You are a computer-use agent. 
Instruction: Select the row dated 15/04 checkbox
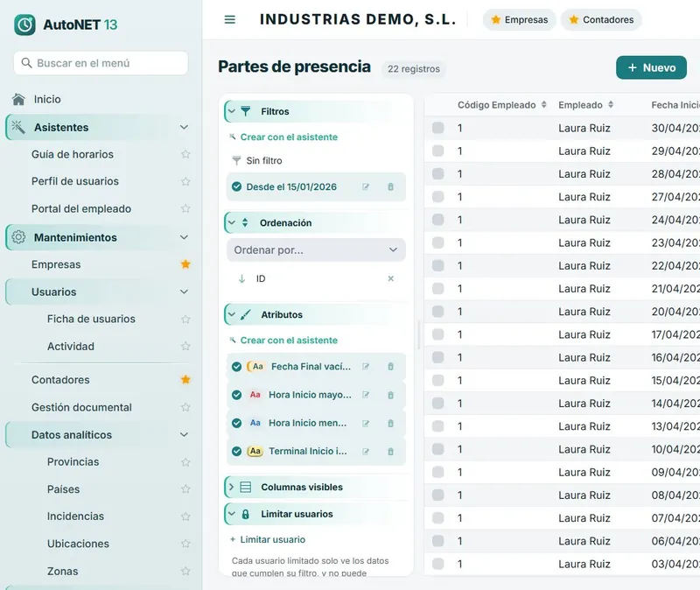pos(438,381)
